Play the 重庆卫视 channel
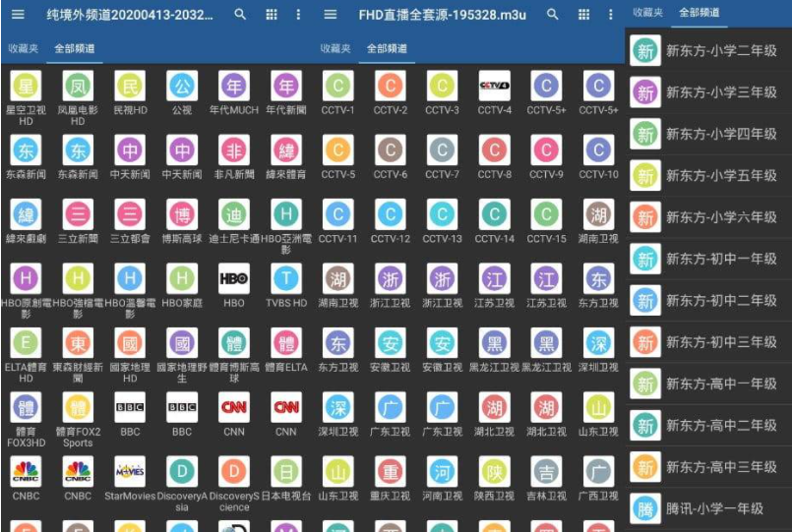 point(390,472)
